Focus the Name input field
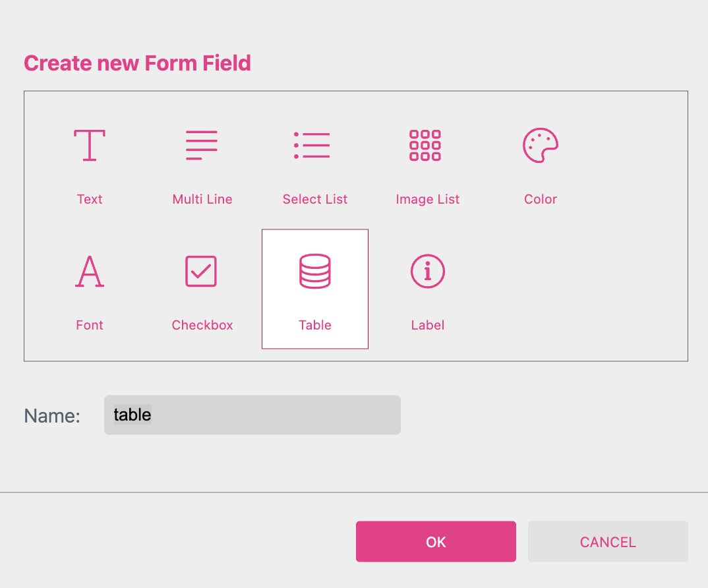 (x=252, y=415)
